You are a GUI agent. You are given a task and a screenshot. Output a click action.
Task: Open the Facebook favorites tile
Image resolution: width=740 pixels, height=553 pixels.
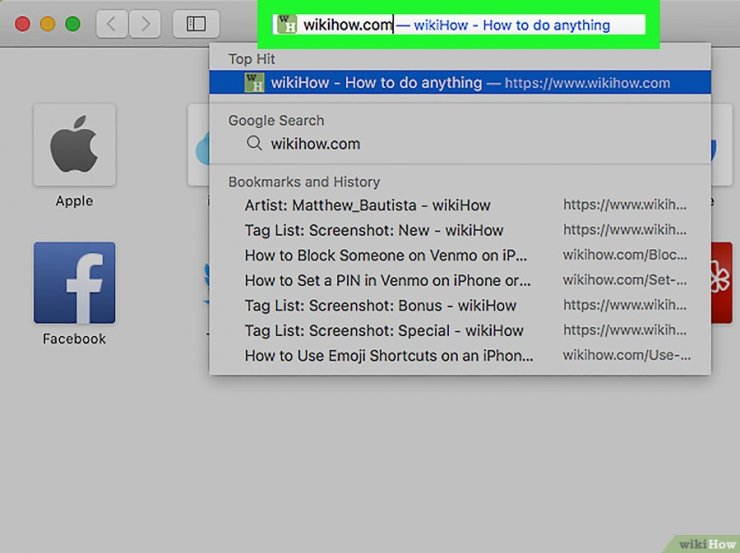[x=75, y=283]
